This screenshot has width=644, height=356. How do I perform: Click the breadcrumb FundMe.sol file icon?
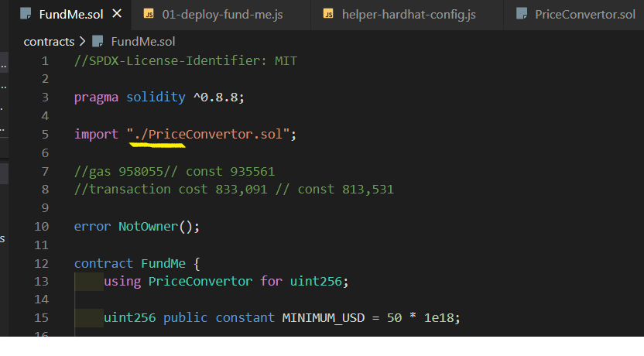coord(98,42)
